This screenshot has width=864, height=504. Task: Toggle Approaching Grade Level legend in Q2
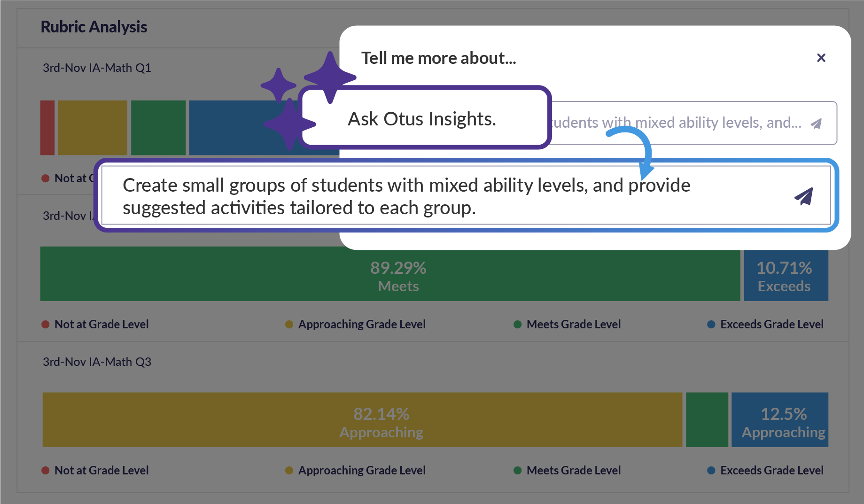point(361,324)
